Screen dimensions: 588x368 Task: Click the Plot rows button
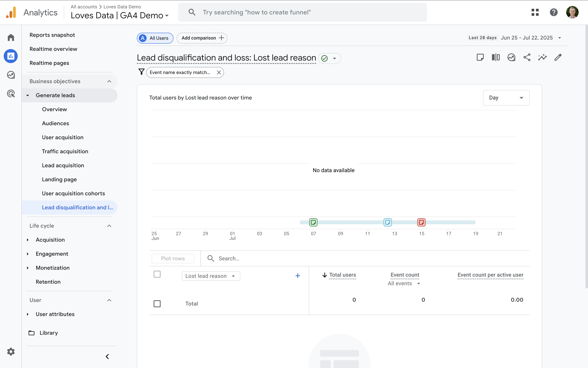tap(173, 259)
